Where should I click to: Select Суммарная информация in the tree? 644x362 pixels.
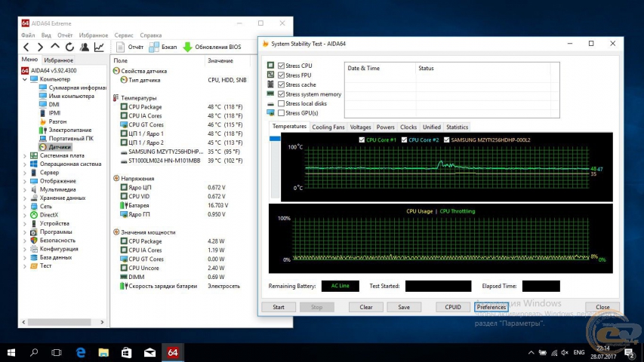(x=72, y=87)
